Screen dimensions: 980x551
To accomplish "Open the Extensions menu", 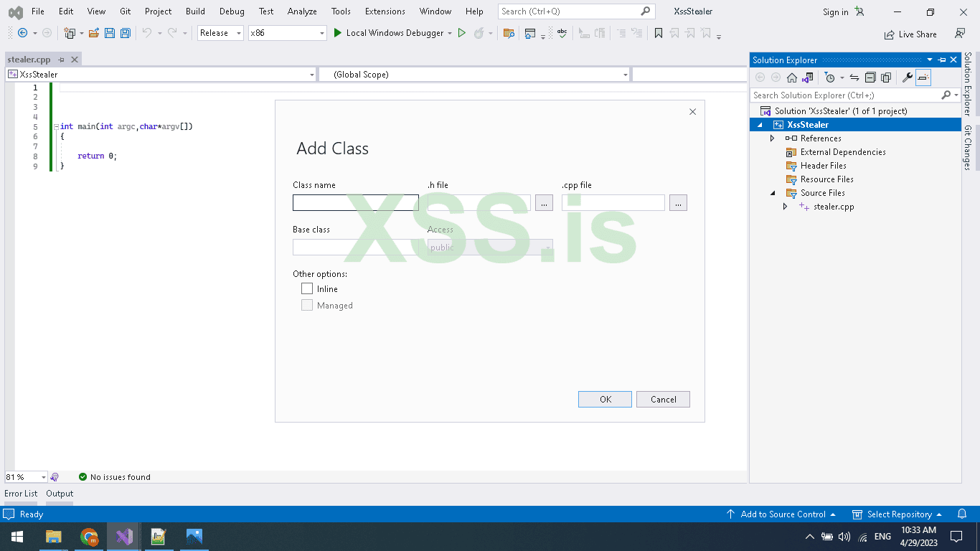I will pyautogui.click(x=385, y=11).
